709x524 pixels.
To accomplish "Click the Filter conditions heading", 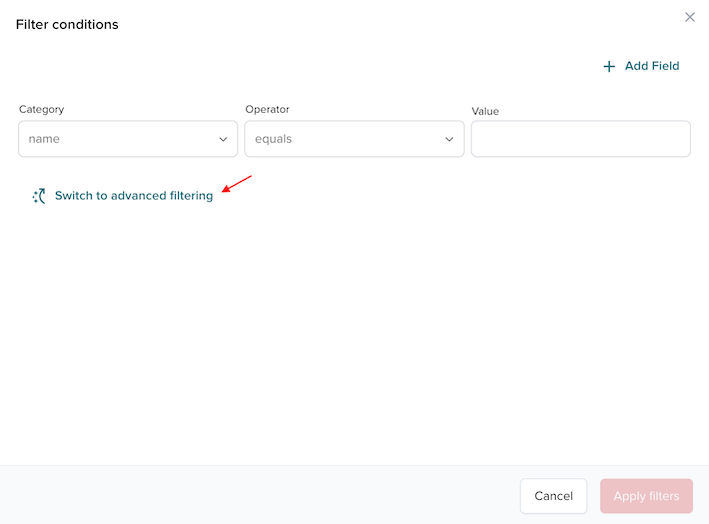I will (67, 24).
